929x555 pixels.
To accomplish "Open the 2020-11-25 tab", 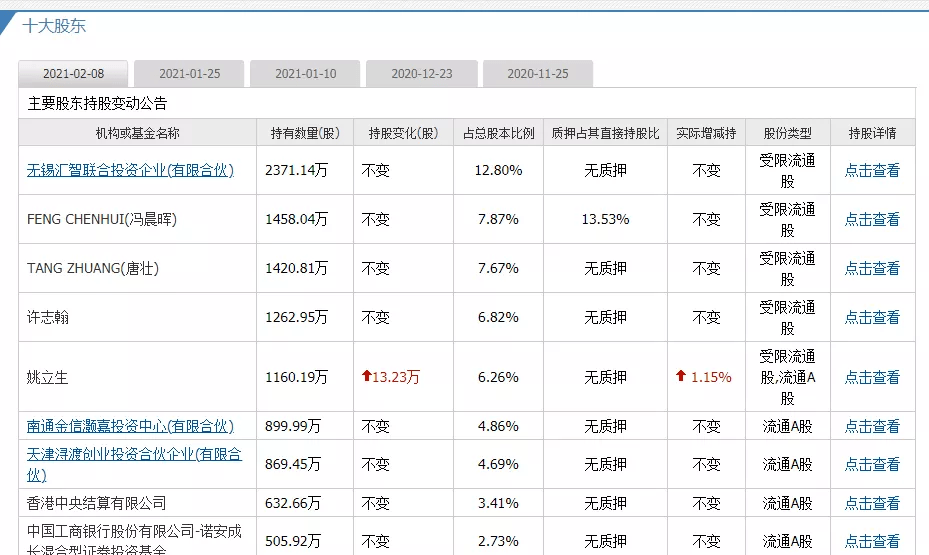I will click(x=537, y=74).
